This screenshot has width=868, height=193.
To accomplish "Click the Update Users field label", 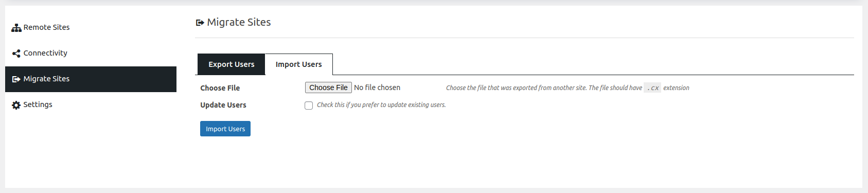I will point(223,105).
